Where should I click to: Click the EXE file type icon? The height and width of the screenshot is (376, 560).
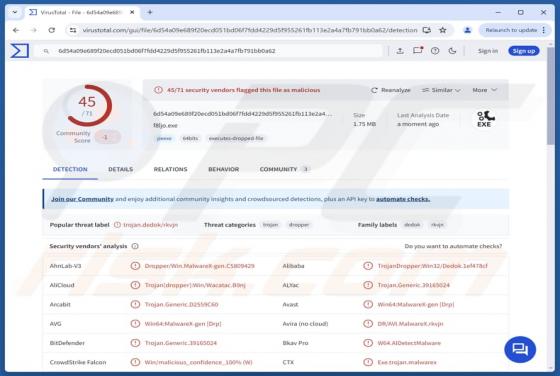point(485,119)
